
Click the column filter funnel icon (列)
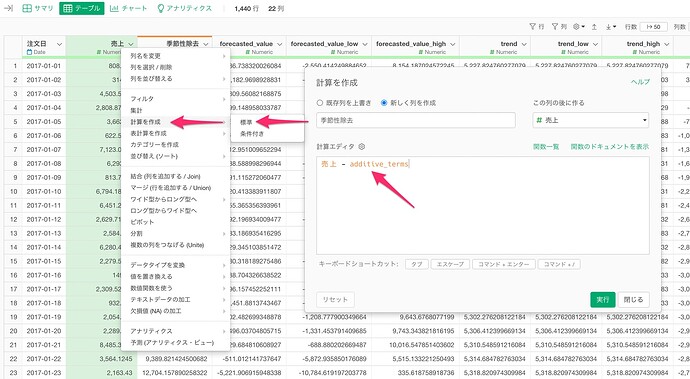[559, 27]
